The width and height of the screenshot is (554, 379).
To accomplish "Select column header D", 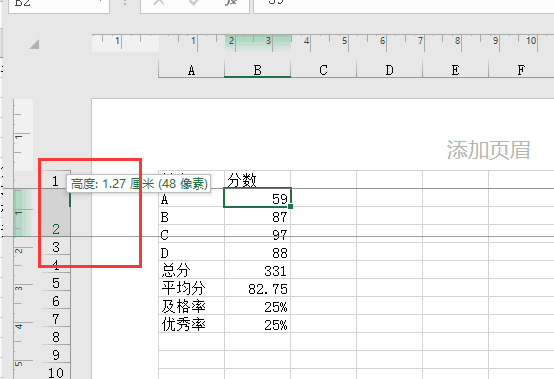I will (389, 70).
